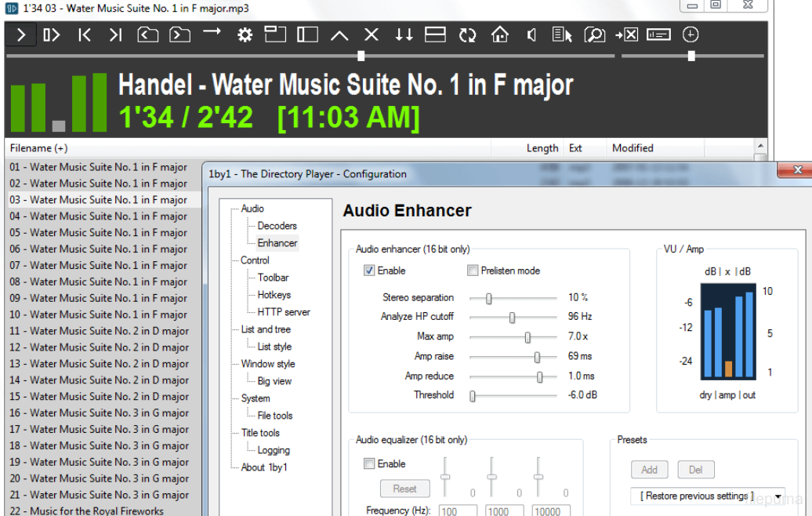This screenshot has height=516, width=812.
Task: Click the repeat/loop arrows icon
Action: click(468, 35)
